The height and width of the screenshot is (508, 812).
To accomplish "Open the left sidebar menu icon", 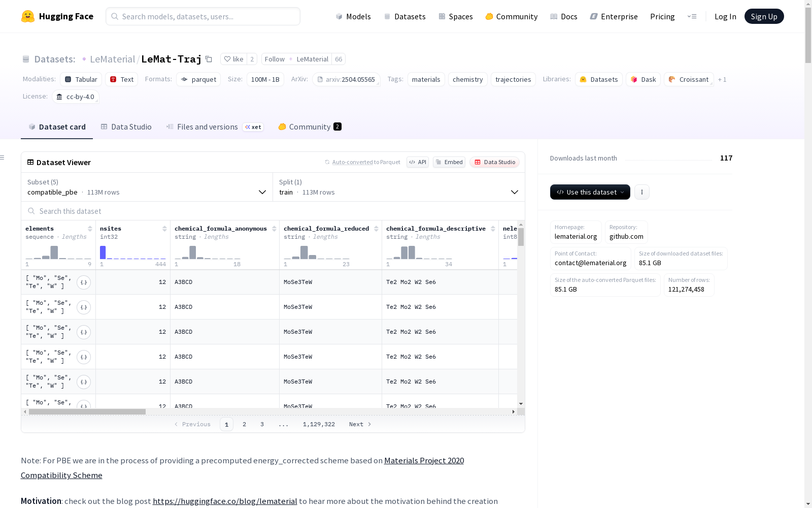I will click(x=2, y=157).
